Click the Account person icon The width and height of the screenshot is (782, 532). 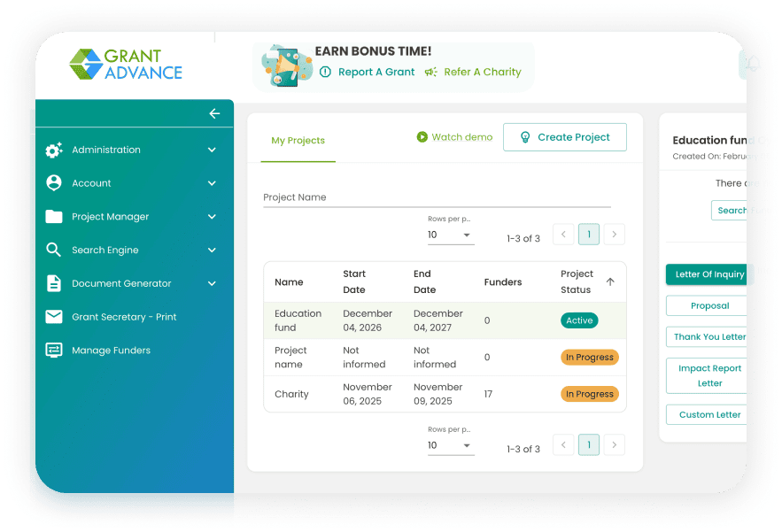[54, 183]
